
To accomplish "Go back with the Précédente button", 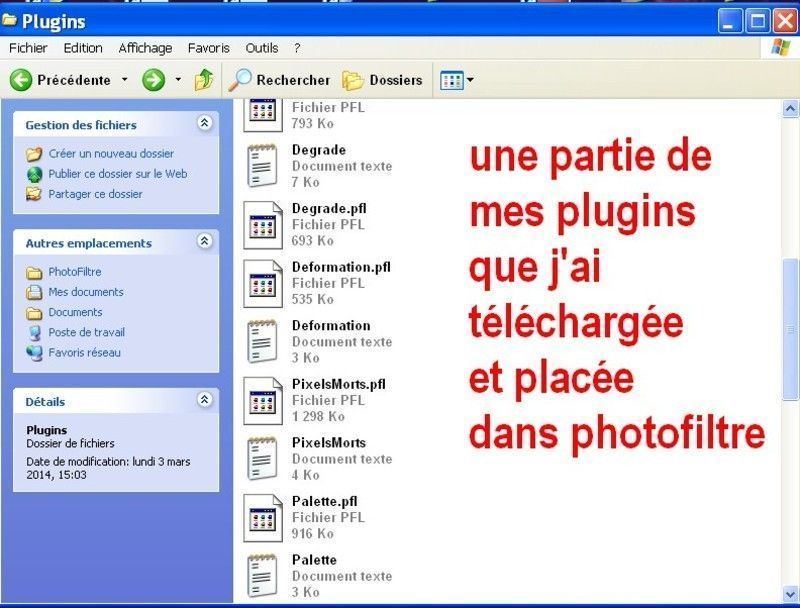I will point(60,80).
